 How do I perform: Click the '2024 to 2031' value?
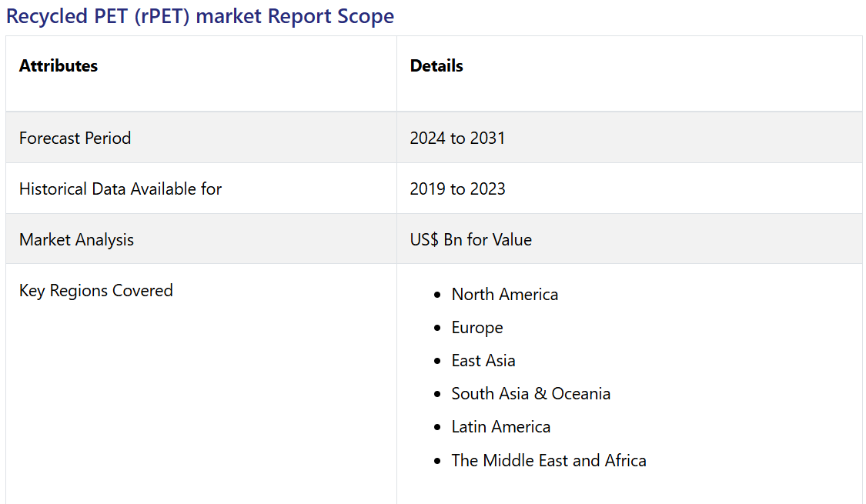[x=457, y=138]
